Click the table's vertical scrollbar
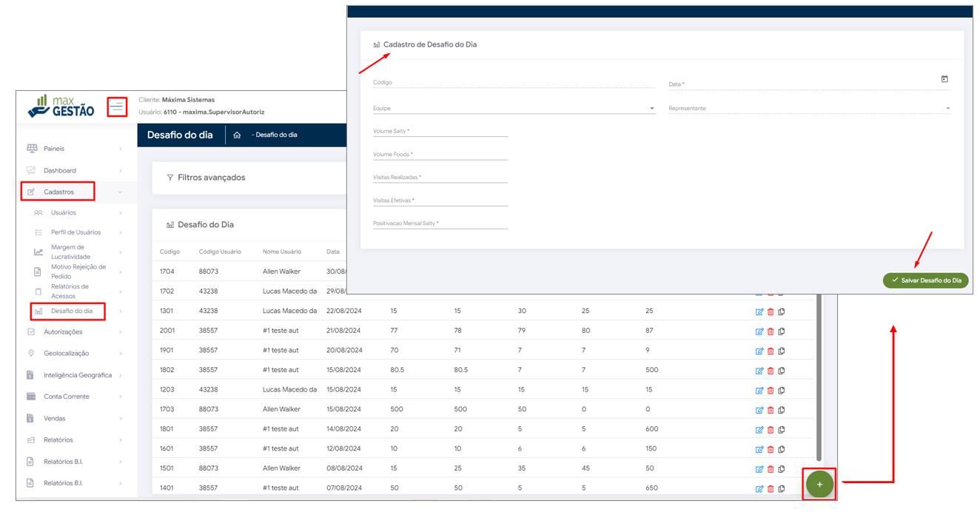Screen dimensions: 980x512 coord(819,377)
